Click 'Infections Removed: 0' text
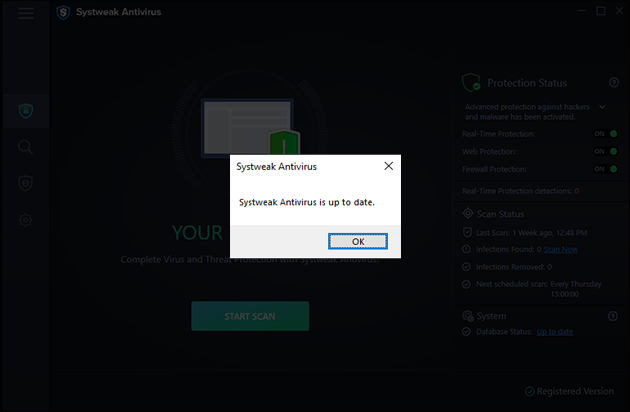 (x=514, y=267)
